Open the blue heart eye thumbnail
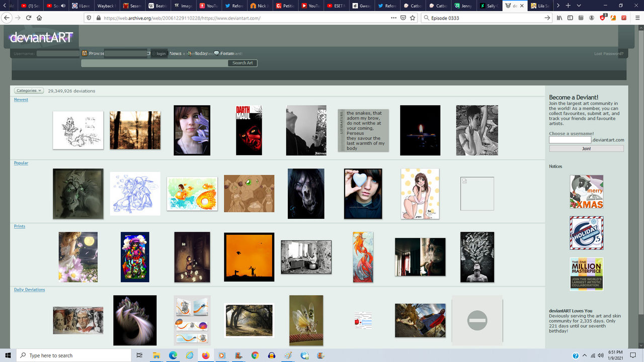The height and width of the screenshot is (362, 644). (363, 194)
